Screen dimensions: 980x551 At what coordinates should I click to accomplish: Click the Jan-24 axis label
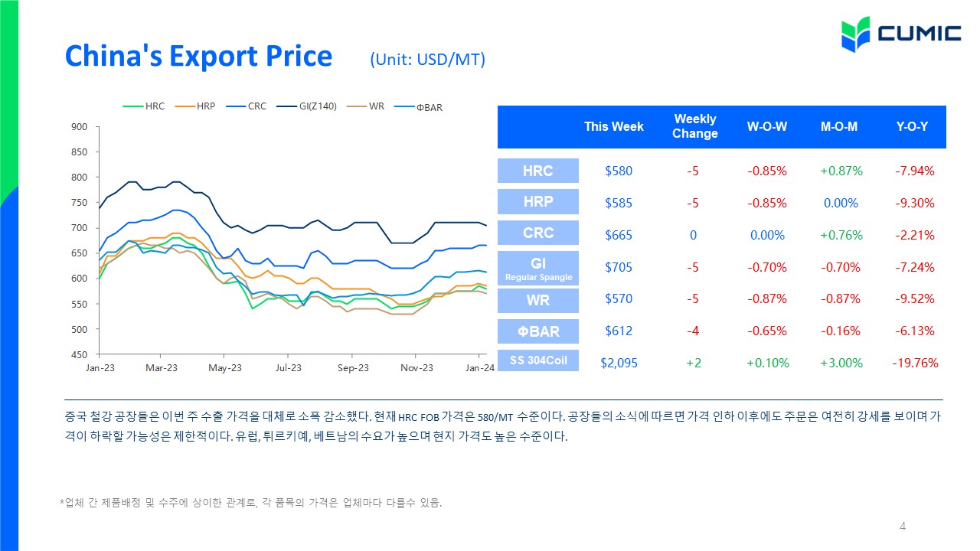point(480,368)
